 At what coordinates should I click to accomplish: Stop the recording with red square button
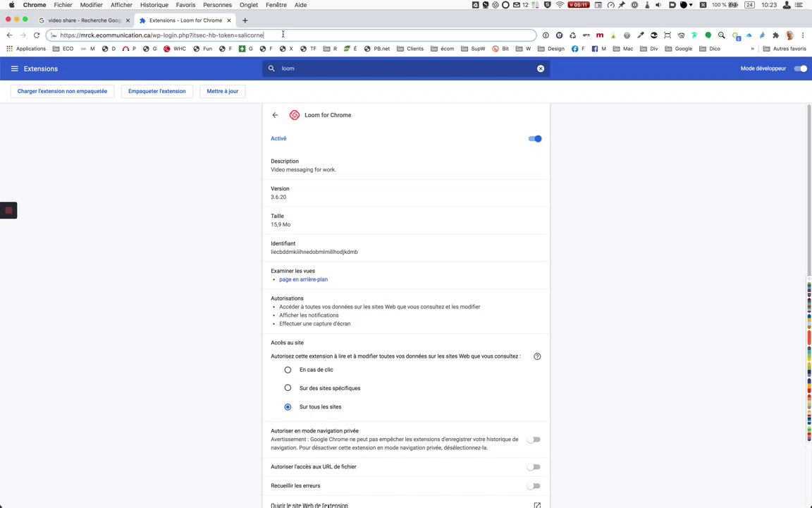(x=8, y=210)
